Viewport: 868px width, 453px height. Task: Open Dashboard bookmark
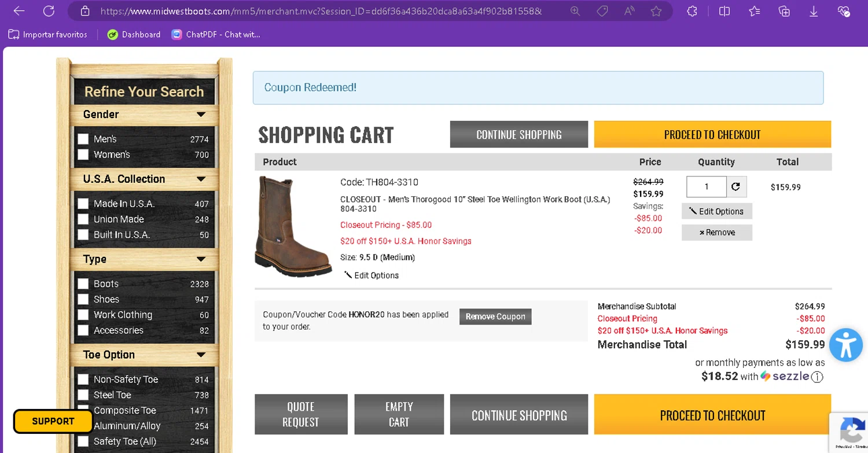pos(134,35)
